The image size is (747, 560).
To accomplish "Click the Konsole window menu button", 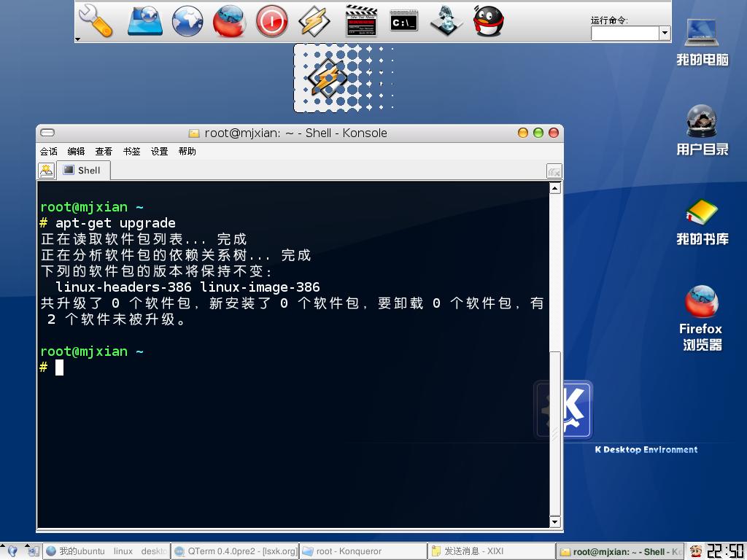I will tap(47, 133).
